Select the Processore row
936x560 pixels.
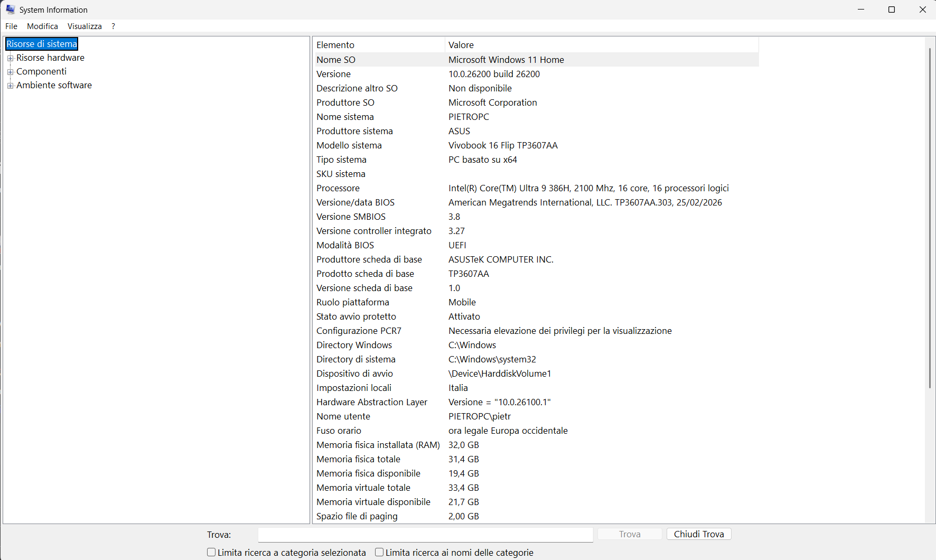(x=536, y=188)
